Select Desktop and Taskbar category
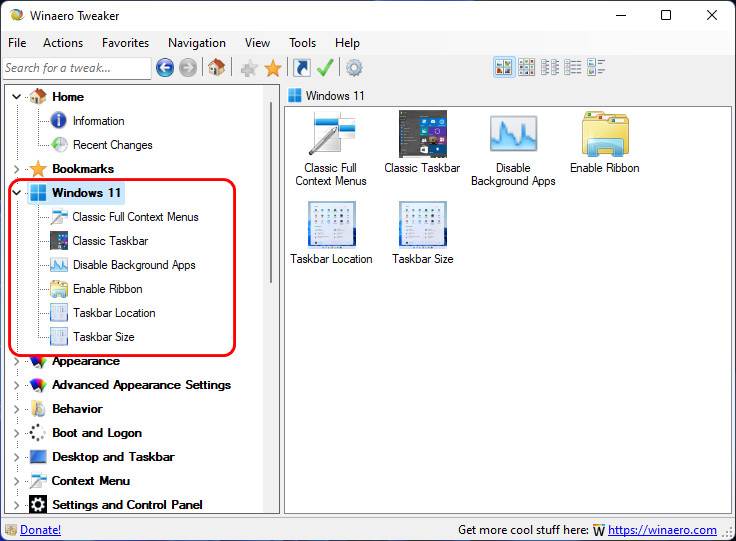 [x=113, y=457]
